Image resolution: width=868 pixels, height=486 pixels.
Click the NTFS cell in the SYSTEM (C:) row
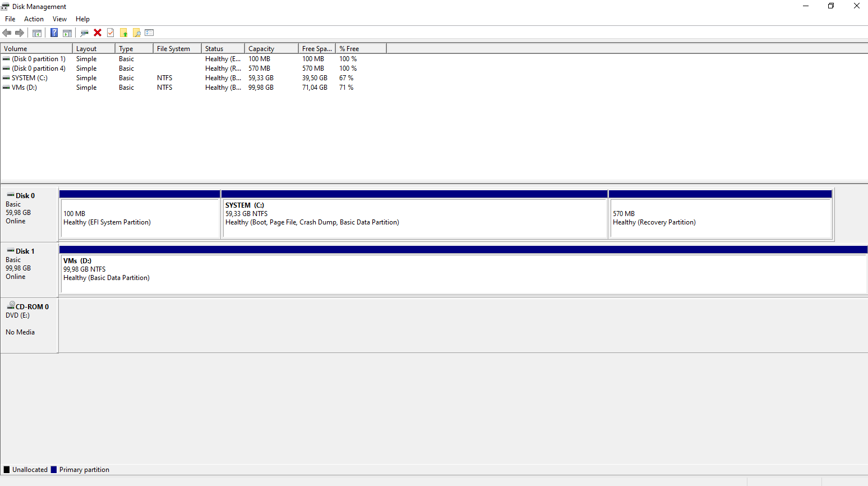coord(164,78)
